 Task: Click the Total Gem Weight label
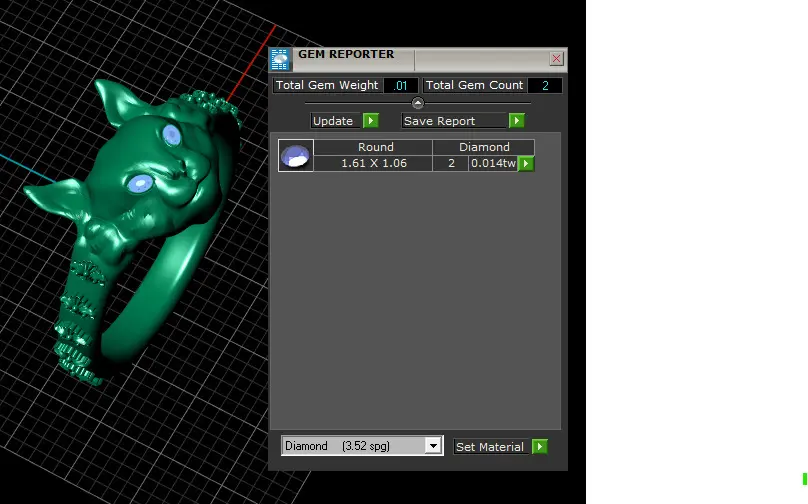327,86
